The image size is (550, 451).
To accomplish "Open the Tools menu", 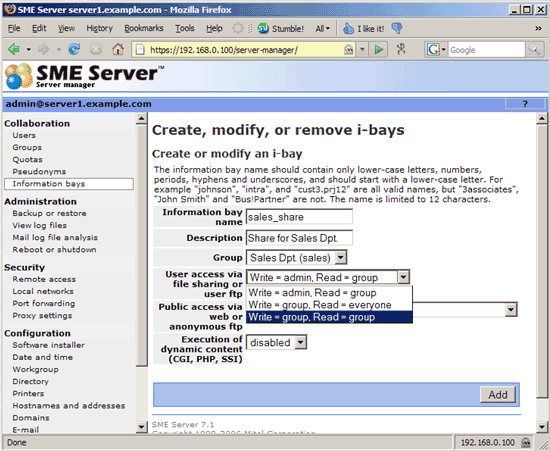I will pyautogui.click(x=185, y=28).
